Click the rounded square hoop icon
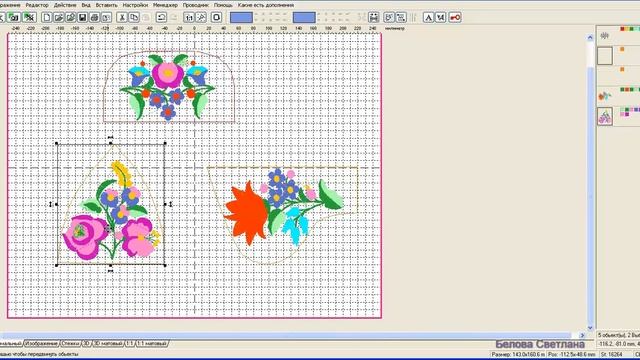The height and width of the screenshot is (360, 640). coord(216,17)
